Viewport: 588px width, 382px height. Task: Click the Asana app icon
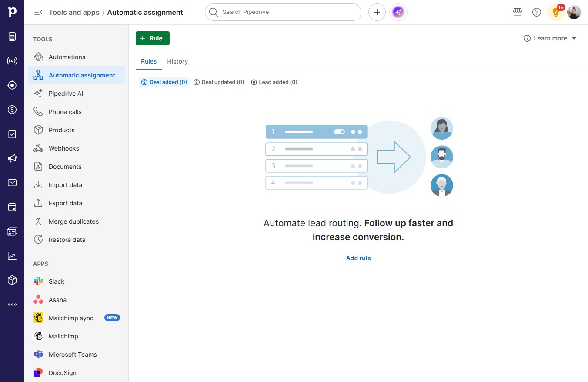click(38, 300)
